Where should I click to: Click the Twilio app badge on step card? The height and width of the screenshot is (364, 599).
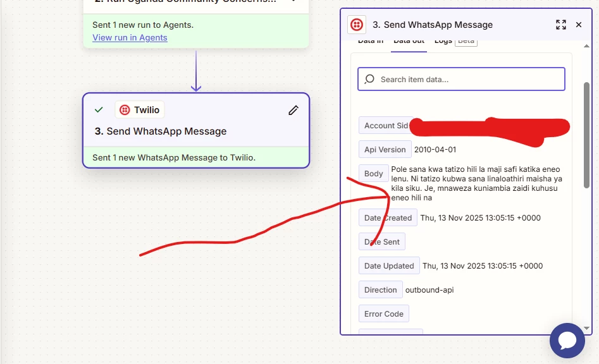coord(139,110)
